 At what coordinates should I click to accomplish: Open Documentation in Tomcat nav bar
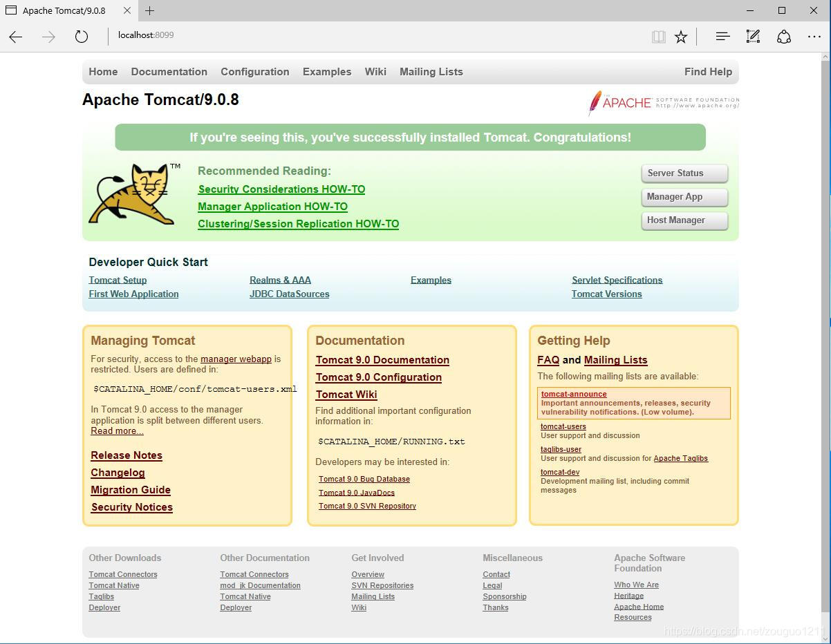point(169,72)
